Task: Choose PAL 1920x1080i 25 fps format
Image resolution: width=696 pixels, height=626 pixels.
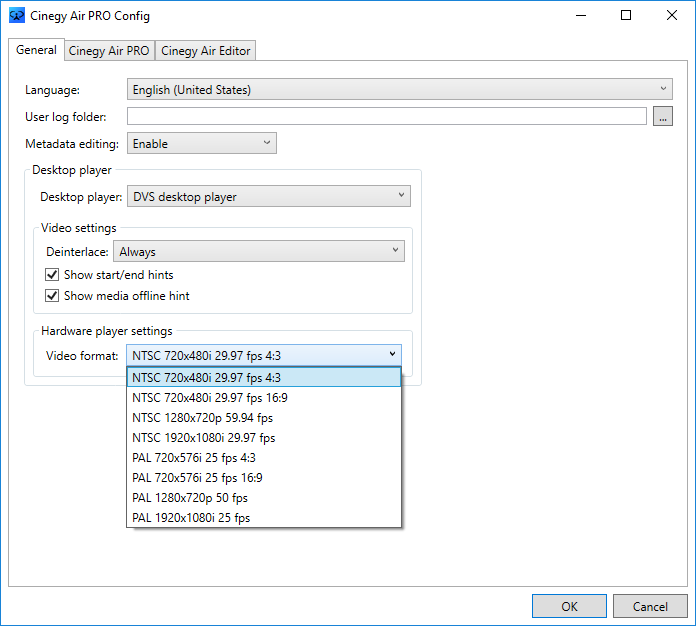Action: pyautogui.click(x=264, y=517)
